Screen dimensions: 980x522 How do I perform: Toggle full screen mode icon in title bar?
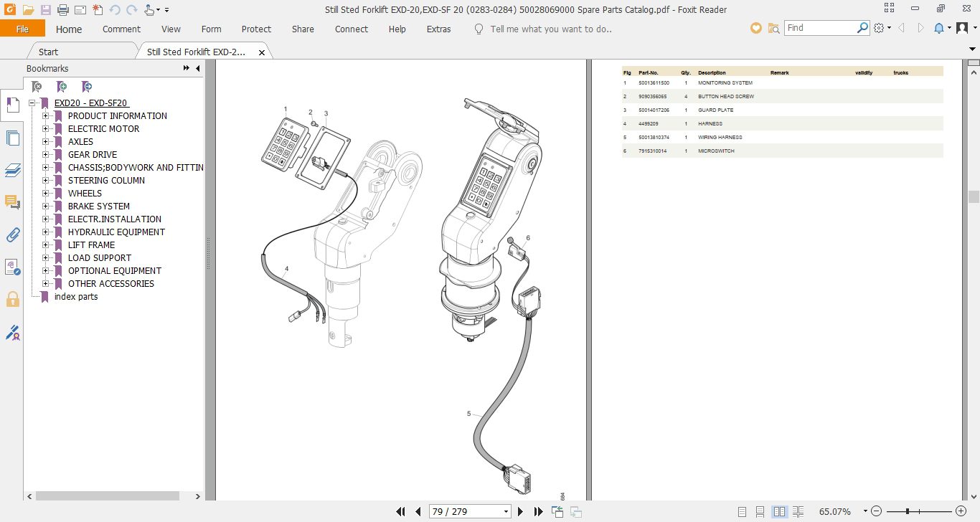[x=890, y=9]
